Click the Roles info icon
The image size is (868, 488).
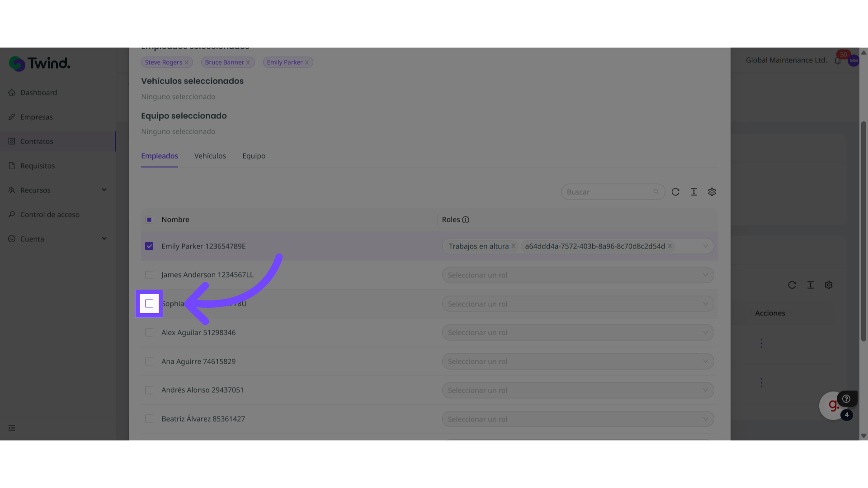(x=466, y=220)
